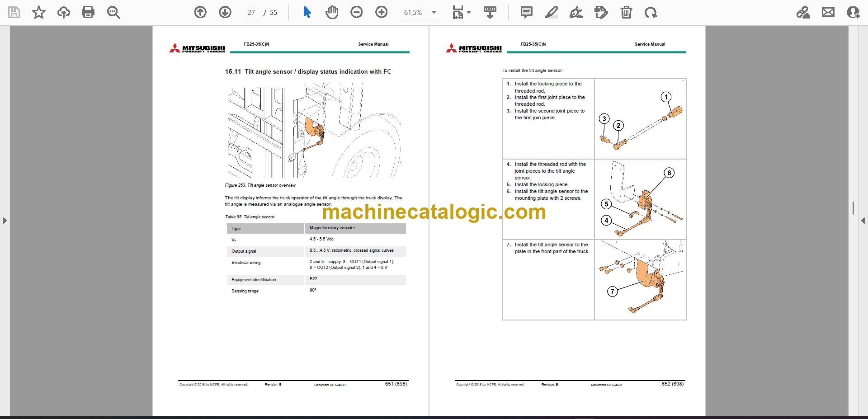Click table cell 'Magnetic rotary encoder'
868x419 pixels.
point(332,228)
